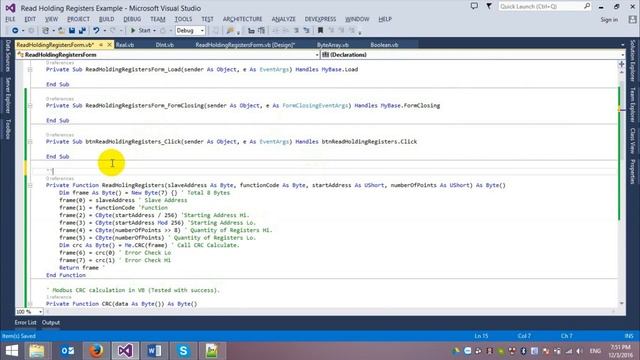Click the Save All toolbar icon
The image size is (640, 360).
coord(82,31)
